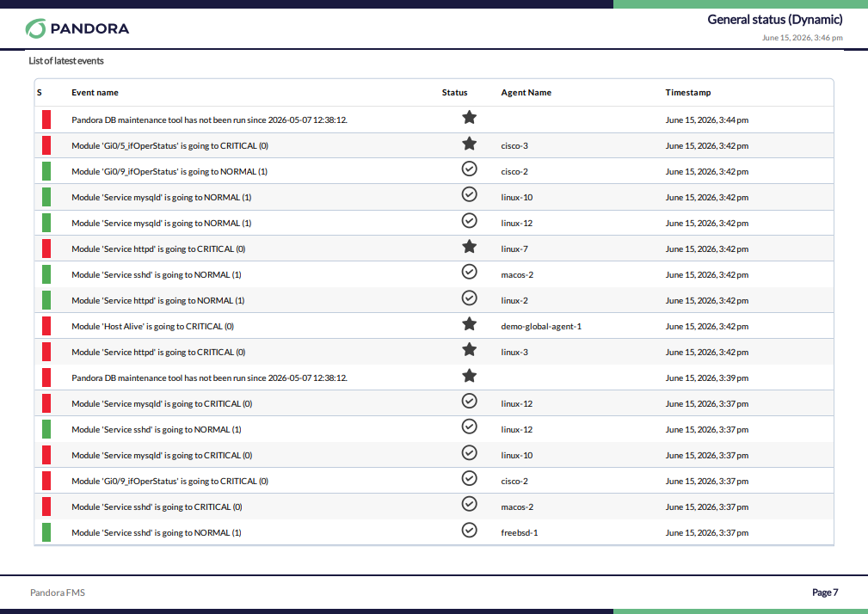Click the checkmark icon for sshd NORMAL linux-12
This screenshot has width=868, height=614.
tap(469, 427)
